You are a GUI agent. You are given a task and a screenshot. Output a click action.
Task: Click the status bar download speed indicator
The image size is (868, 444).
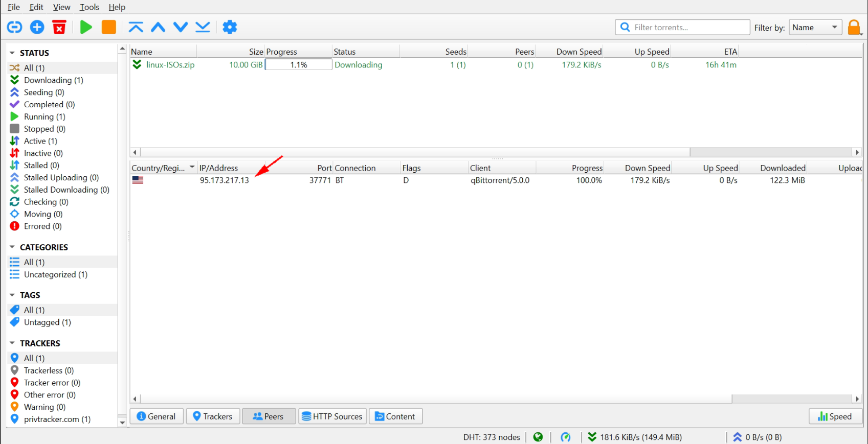(x=635, y=437)
